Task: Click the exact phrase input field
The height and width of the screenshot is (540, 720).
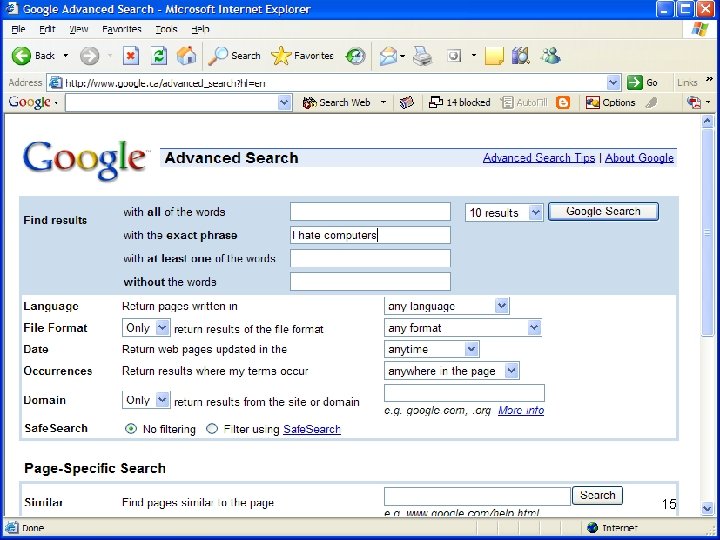Action: point(370,235)
